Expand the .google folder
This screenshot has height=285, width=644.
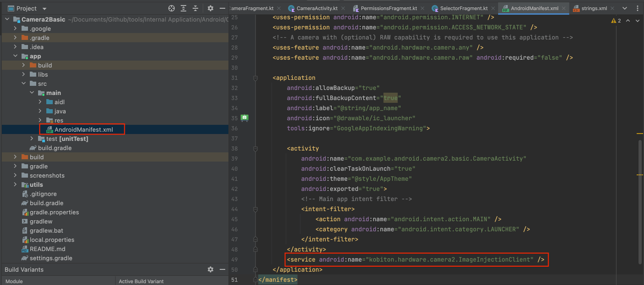point(16,28)
